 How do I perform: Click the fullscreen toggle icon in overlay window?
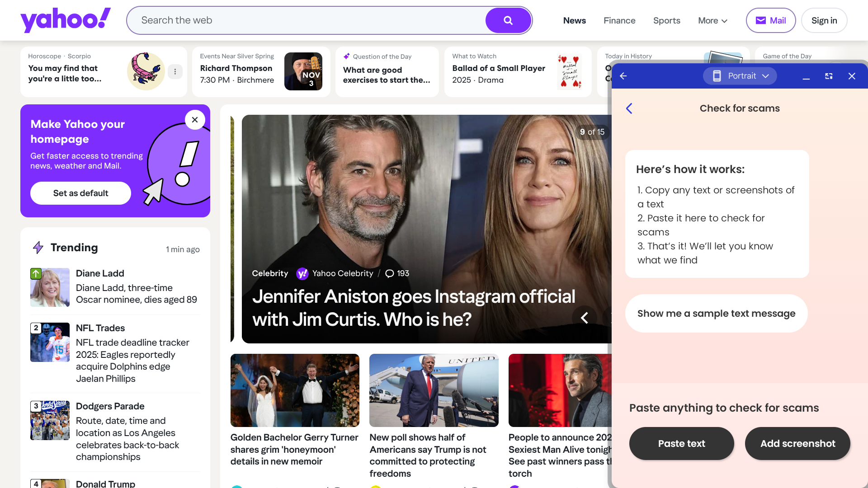point(829,76)
